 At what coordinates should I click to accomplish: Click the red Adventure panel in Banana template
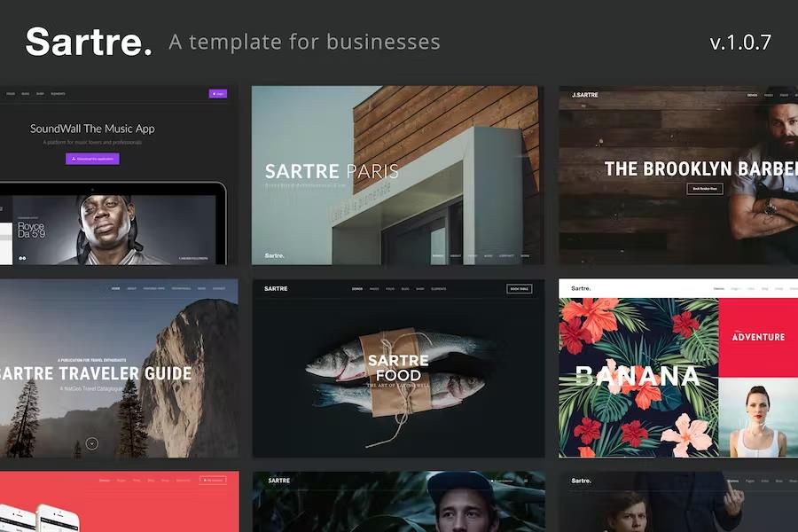click(x=758, y=337)
